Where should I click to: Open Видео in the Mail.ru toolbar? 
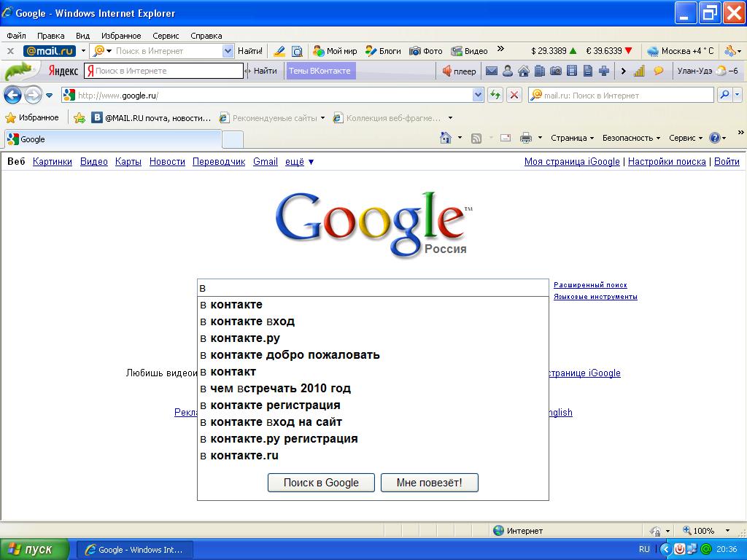coord(469,51)
